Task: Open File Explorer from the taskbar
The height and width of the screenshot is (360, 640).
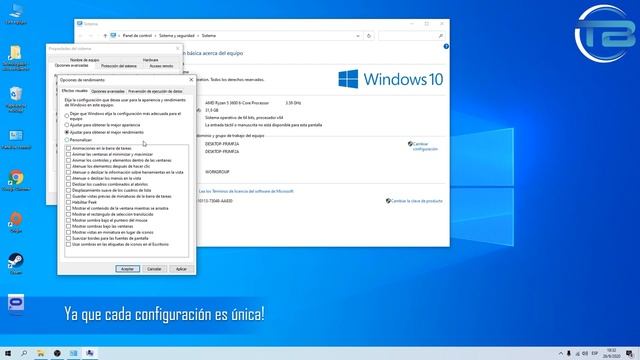Action: (x=41, y=353)
